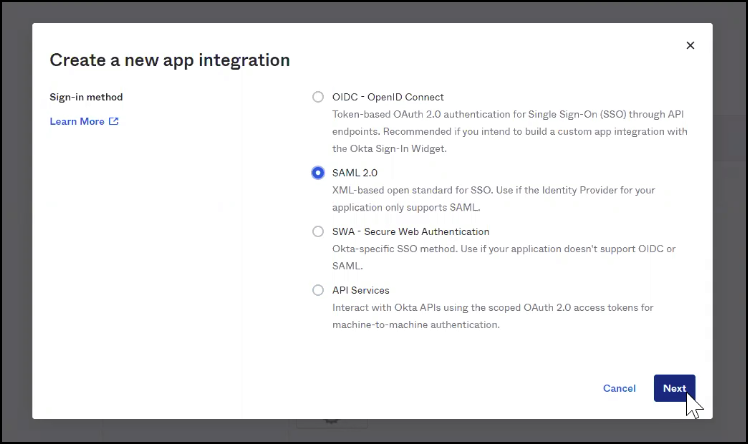Screen dimensions: 748x444
Task: Close the dialog with the X icon
Action: coord(690,45)
